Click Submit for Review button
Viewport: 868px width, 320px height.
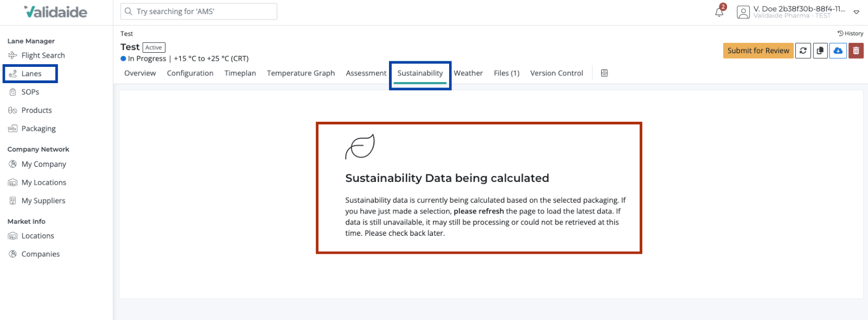point(758,51)
